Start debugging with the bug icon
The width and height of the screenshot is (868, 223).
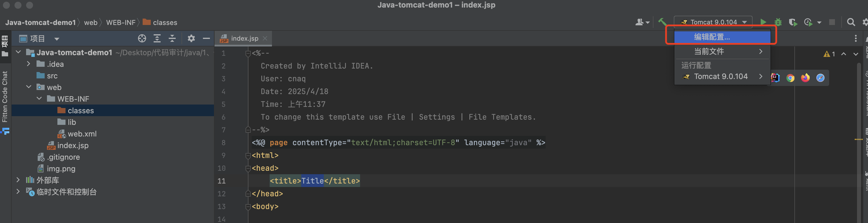click(778, 22)
